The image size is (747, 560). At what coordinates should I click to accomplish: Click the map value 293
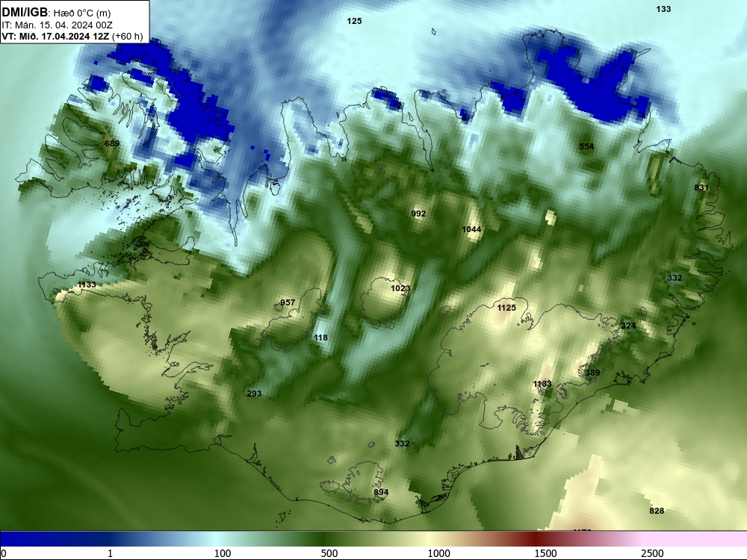point(254,393)
